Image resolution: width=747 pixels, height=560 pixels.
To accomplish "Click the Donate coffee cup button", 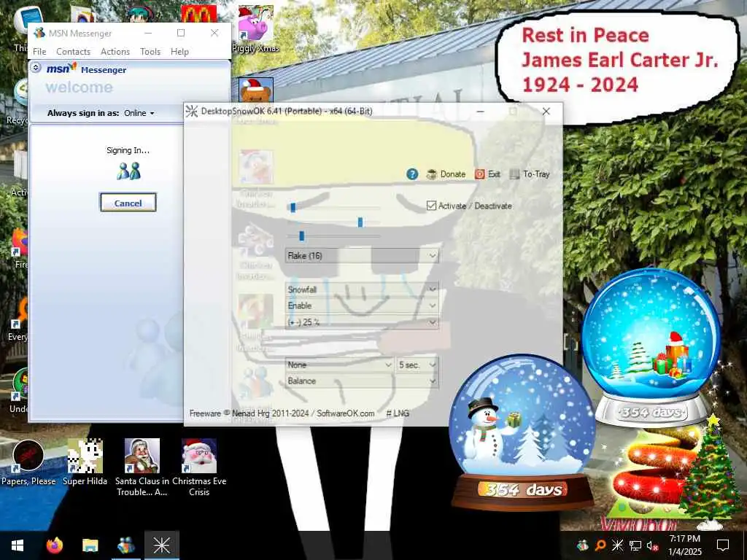I will click(x=446, y=174).
